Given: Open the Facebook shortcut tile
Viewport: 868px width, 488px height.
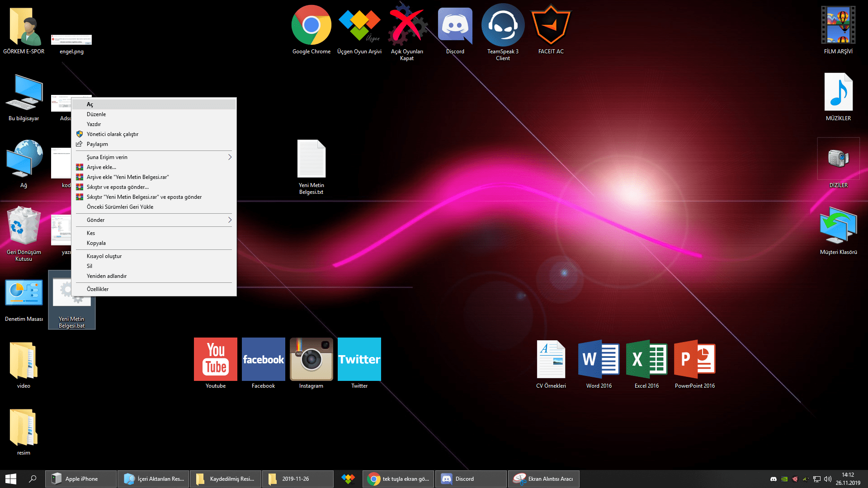Looking at the screenshot, I should coord(263,363).
